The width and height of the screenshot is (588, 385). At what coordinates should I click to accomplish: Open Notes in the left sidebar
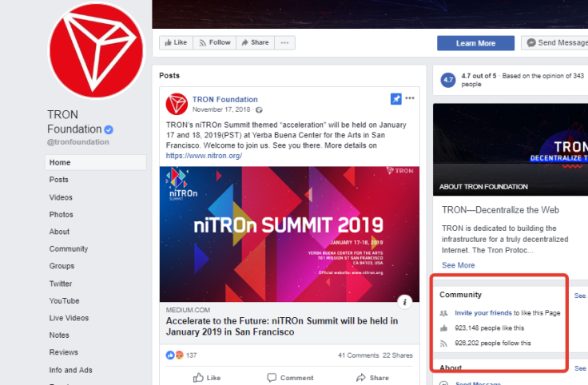click(59, 335)
